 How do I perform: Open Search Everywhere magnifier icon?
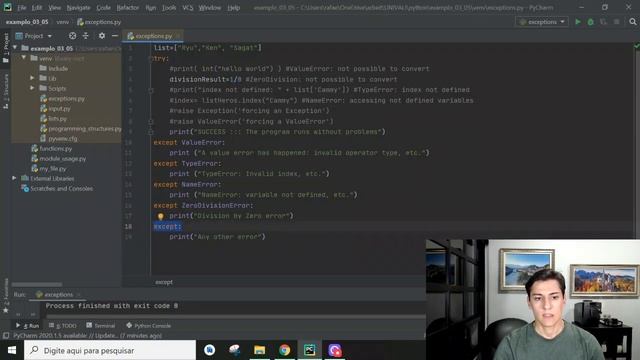tap(633, 22)
